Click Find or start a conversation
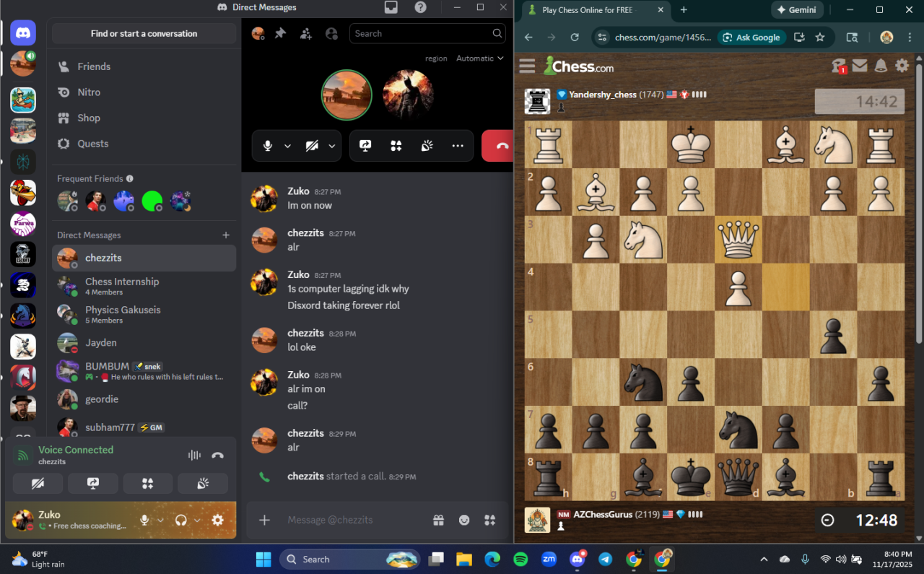 point(144,34)
